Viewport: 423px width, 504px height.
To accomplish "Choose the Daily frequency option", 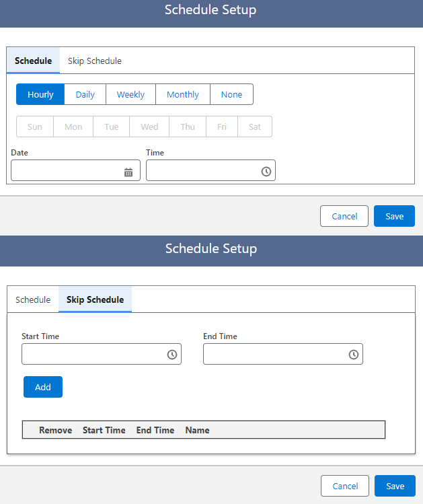I will pos(85,94).
